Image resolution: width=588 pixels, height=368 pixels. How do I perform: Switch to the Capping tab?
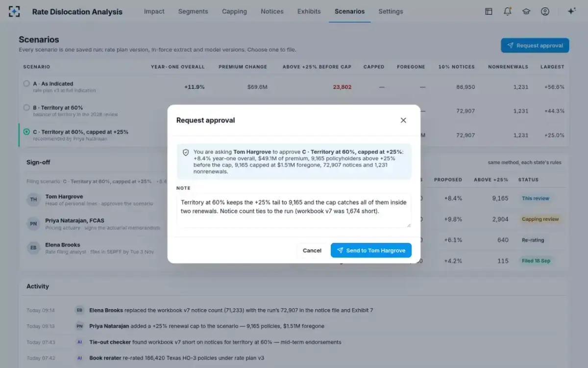pos(234,11)
